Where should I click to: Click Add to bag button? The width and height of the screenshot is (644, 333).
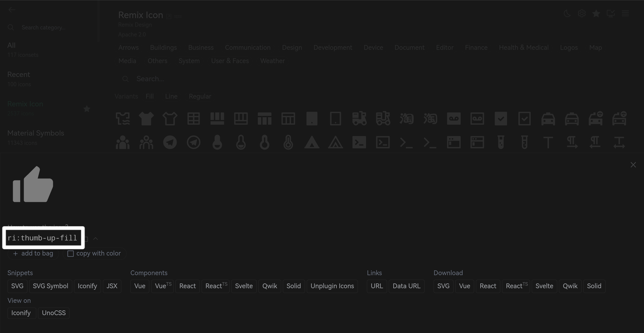[x=33, y=254]
